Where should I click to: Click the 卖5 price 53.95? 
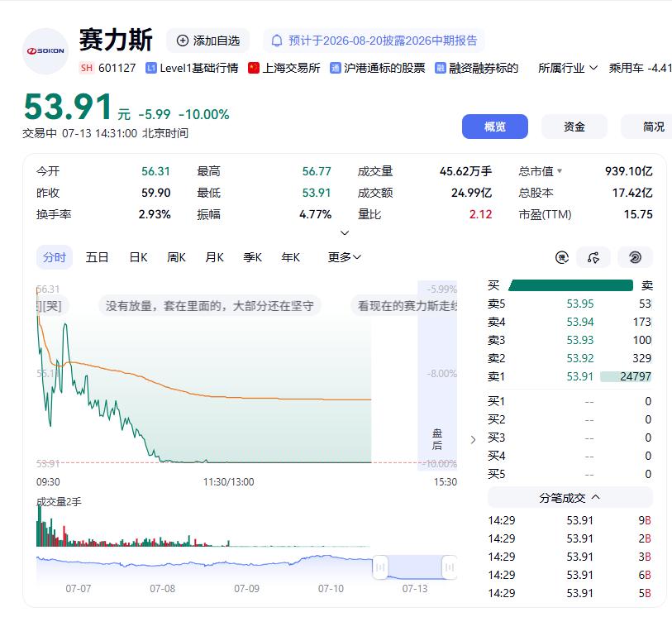point(580,304)
